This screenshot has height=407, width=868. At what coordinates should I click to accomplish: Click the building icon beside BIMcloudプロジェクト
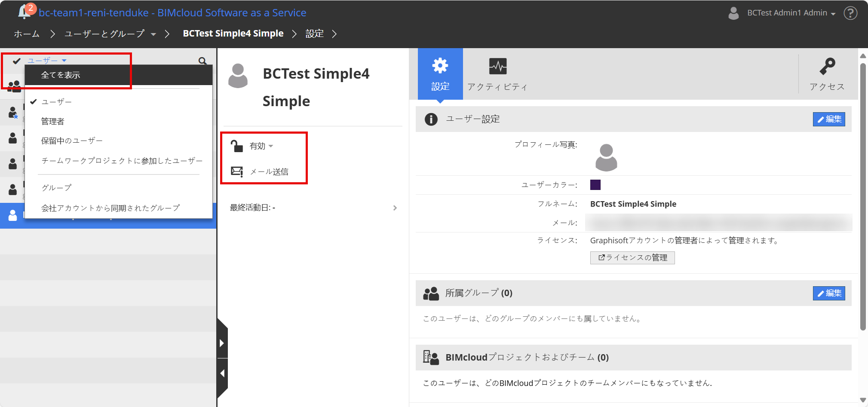click(431, 358)
